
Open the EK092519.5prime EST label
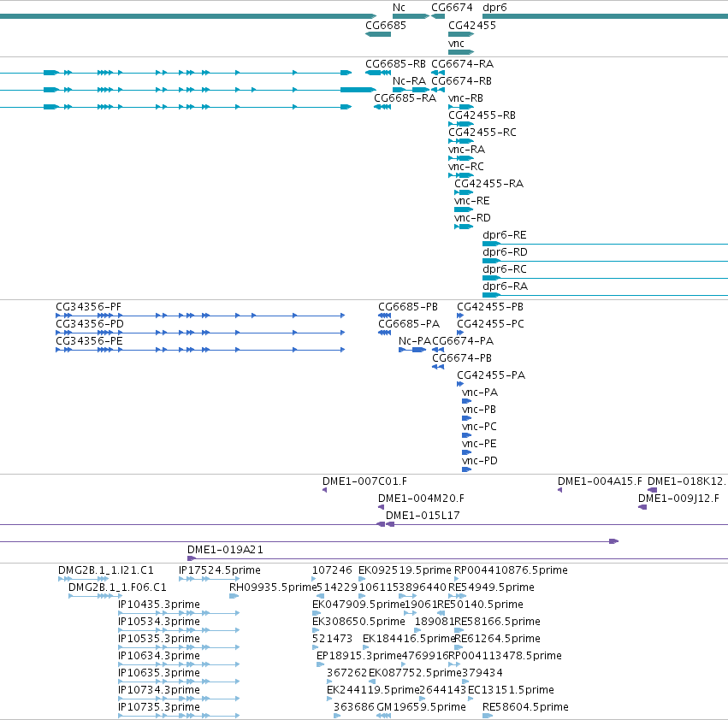pos(405,570)
